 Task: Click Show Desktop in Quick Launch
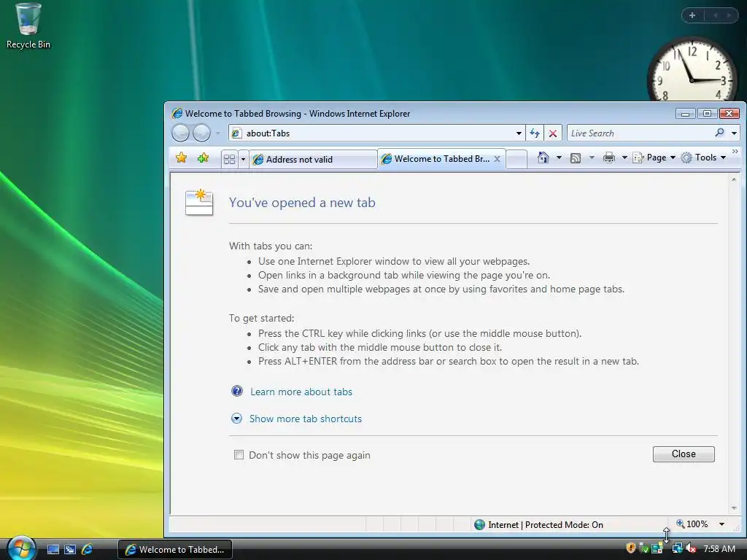pos(53,550)
